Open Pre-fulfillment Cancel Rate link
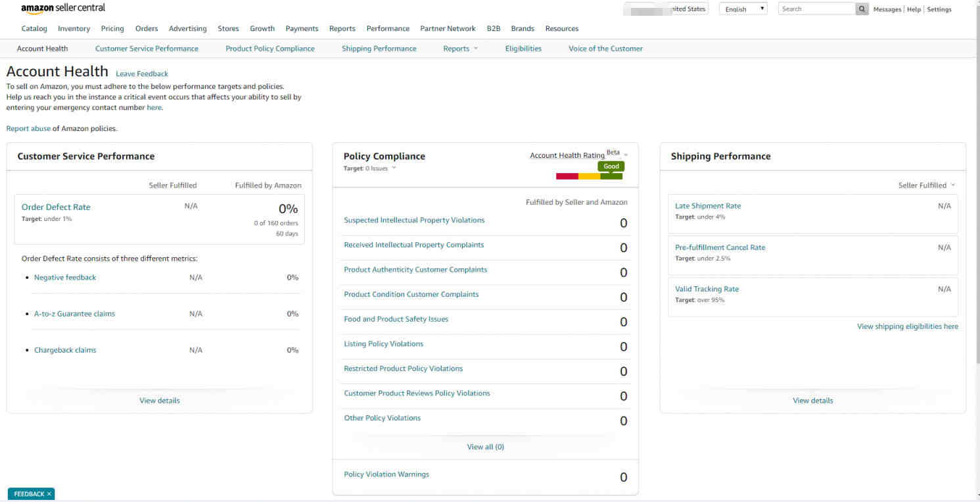The height and width of the screenshot is (502, 980). pyautogui.click(x=720, y=247)
